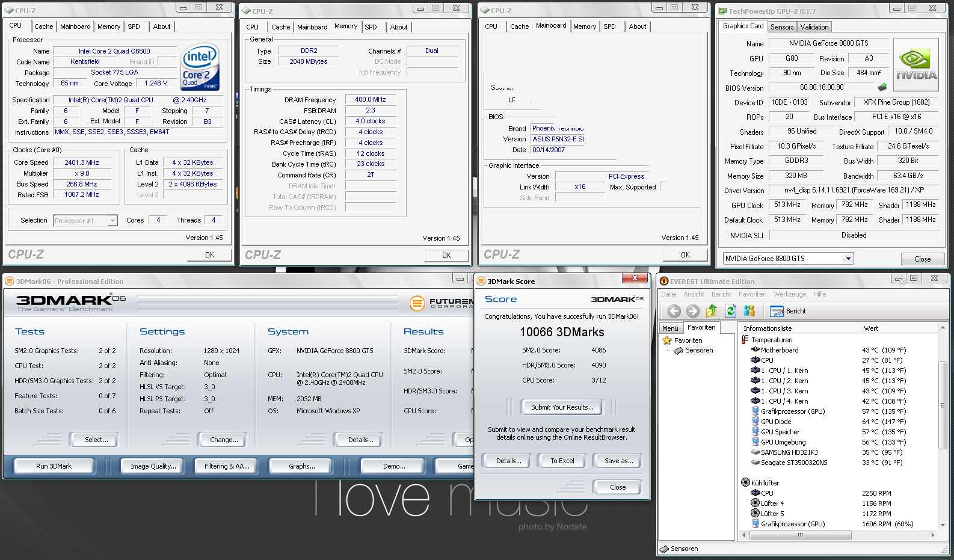Open the Datei menu in EVEREST

click(669, 294)
